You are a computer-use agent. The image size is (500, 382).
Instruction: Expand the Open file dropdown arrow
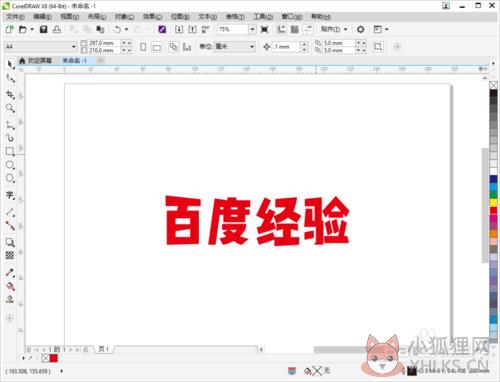coord(32,29)
